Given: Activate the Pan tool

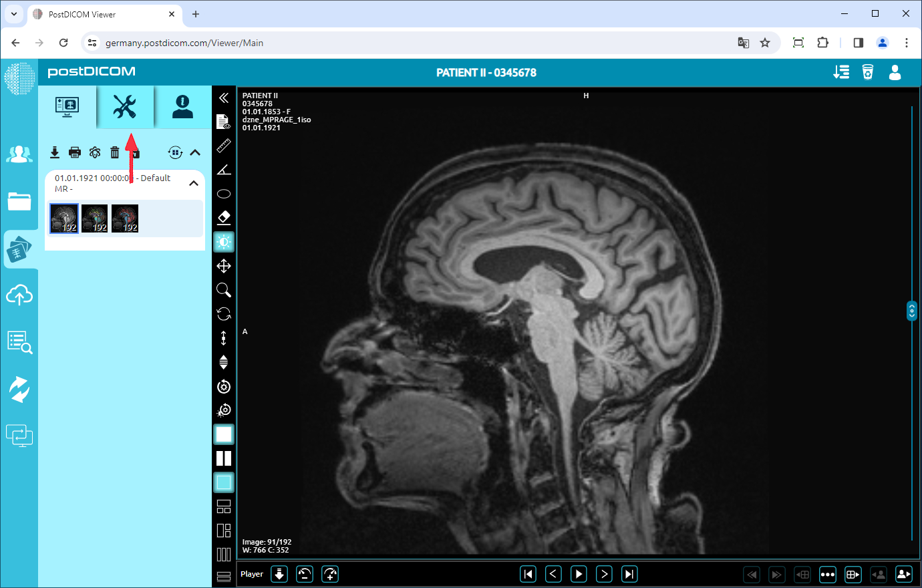Looking at the screenshot, I should [224, 265].
